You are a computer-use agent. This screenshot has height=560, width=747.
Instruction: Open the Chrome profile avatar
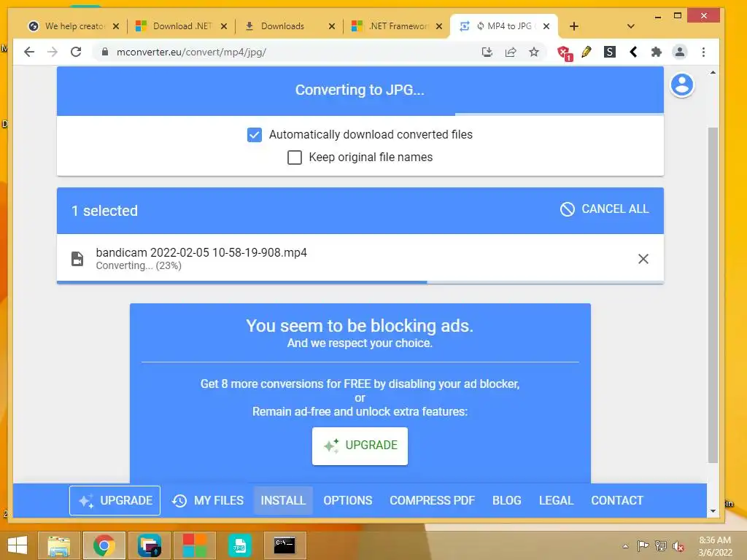pyautogui.click(x=680, y=52)
